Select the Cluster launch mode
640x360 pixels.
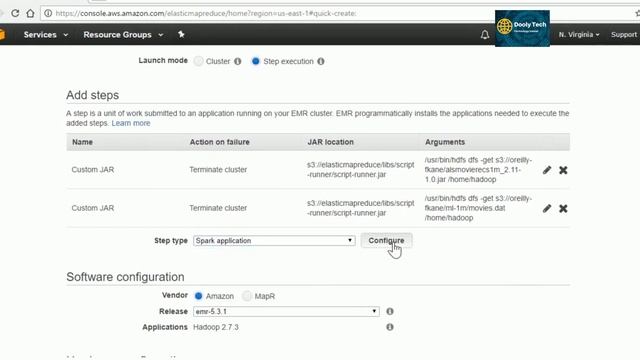coord(198,61)
